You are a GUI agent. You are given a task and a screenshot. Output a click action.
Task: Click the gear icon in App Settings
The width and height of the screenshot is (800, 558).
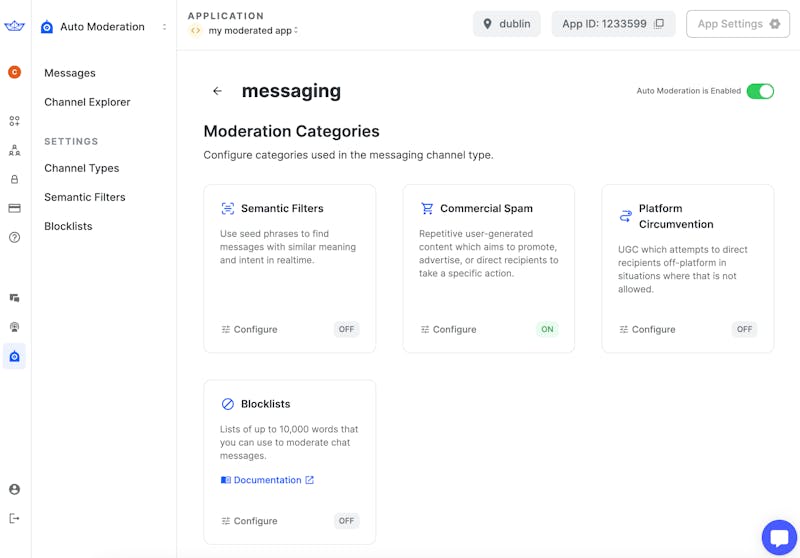[x=774, y=23]
